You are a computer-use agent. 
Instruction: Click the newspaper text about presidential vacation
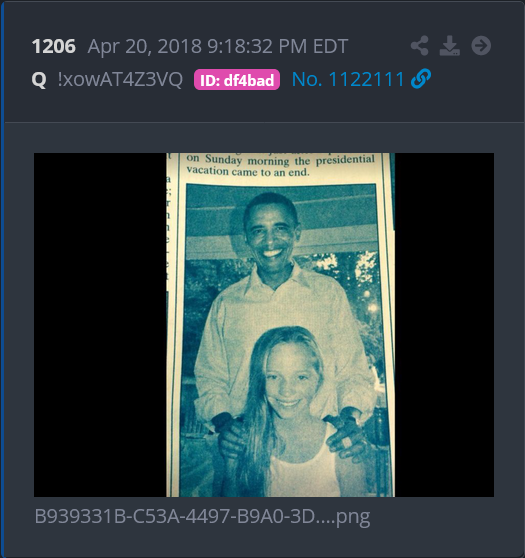pyautogui.click(x=280, y=166)
